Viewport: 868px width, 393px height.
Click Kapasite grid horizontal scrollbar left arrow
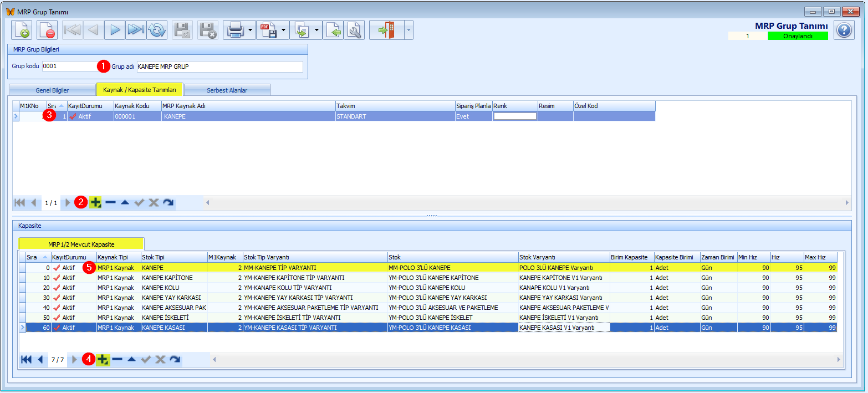[x=215, y=360]
